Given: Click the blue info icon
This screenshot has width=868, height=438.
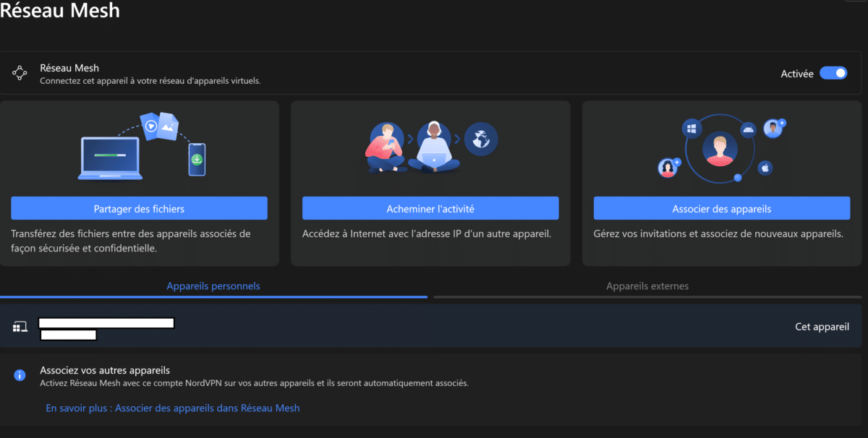Looking at the screenshot, I should (x=20, y=375).
